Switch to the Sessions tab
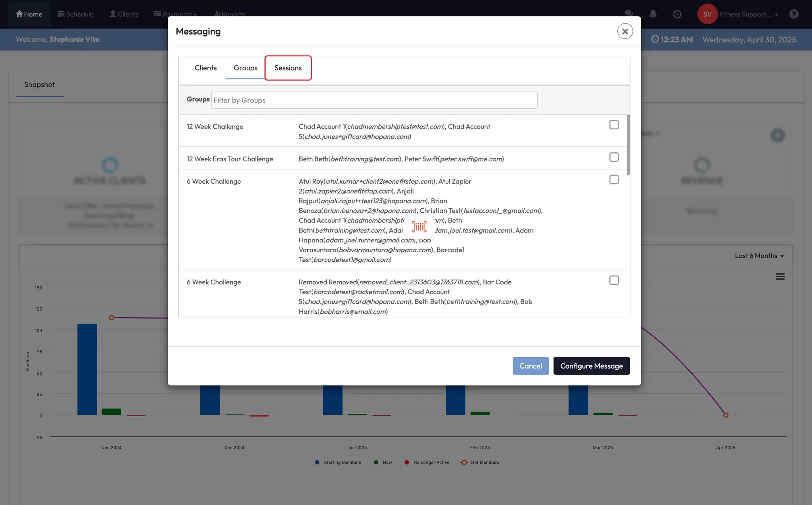Viewport: 812px width, 505px height. point(288,68)
